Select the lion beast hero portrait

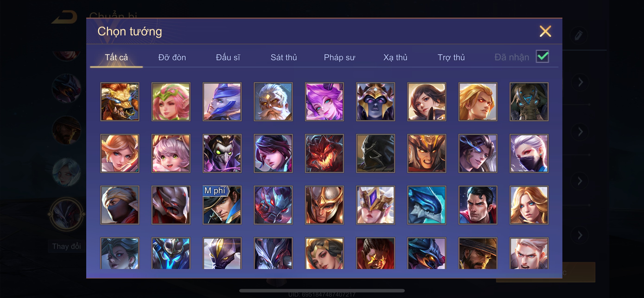tap(120, 102)
